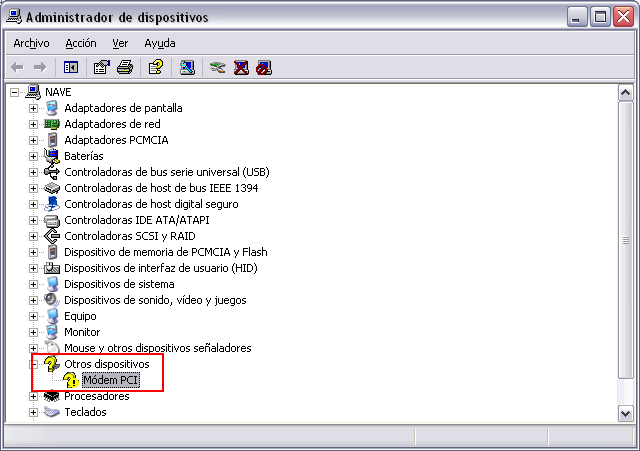Viewport: 640px width, 451px height.
Task: Select Controladoras de bus serie universal (USB)
Action: (167, 172)
